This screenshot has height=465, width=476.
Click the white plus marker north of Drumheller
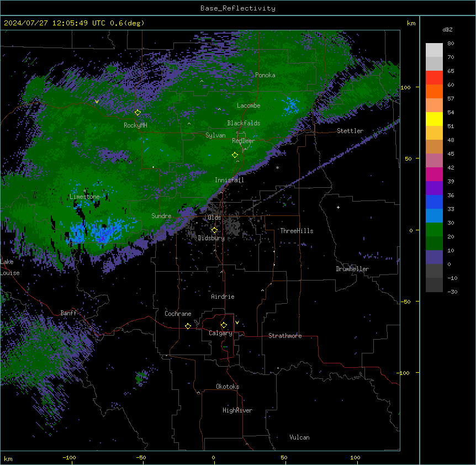pyautogui.click(x=338, y=207)
